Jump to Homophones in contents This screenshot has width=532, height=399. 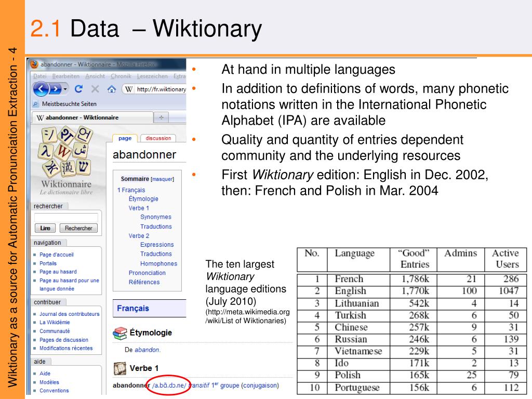pyautogui.click(x=158, y=263)
